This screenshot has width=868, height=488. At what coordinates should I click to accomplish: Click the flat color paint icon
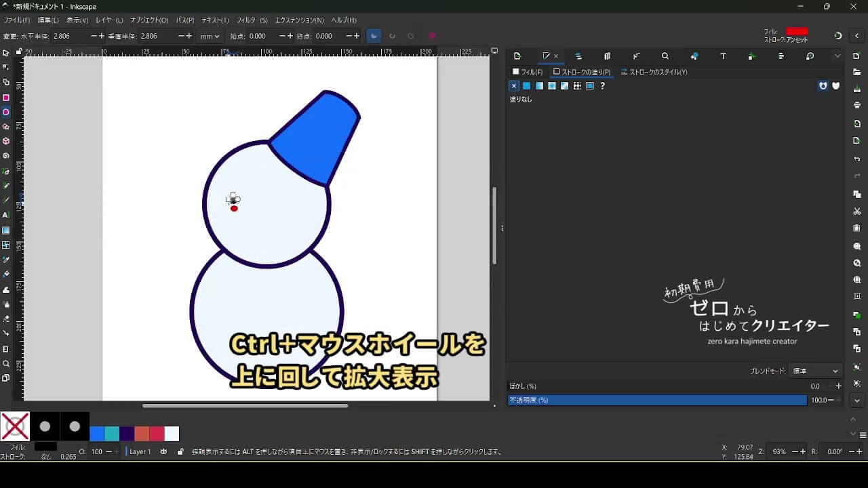point(526,86)
